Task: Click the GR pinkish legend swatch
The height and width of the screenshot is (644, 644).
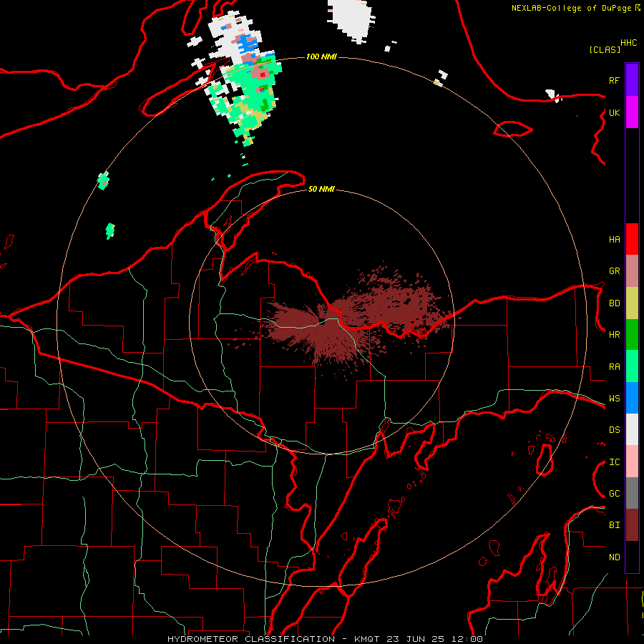Action: tap(632, 271)
